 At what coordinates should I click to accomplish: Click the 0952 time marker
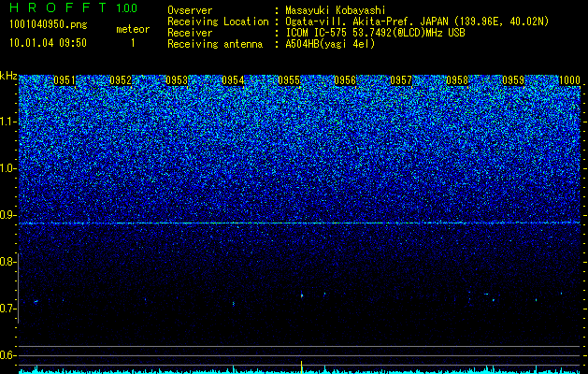[121, 80]
